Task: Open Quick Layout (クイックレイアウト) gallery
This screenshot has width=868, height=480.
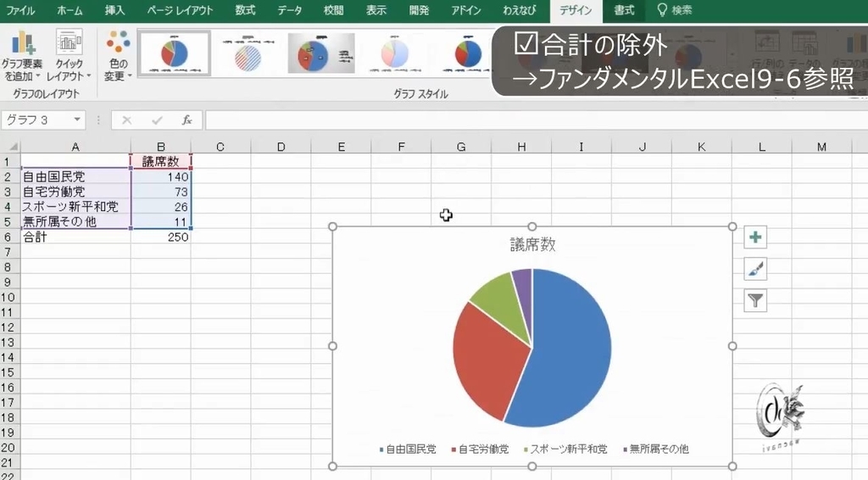Action: point(69,55)
